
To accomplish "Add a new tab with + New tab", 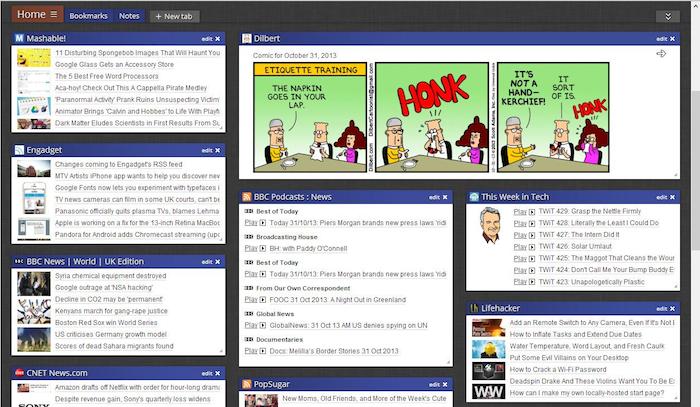I will [175, 17].
